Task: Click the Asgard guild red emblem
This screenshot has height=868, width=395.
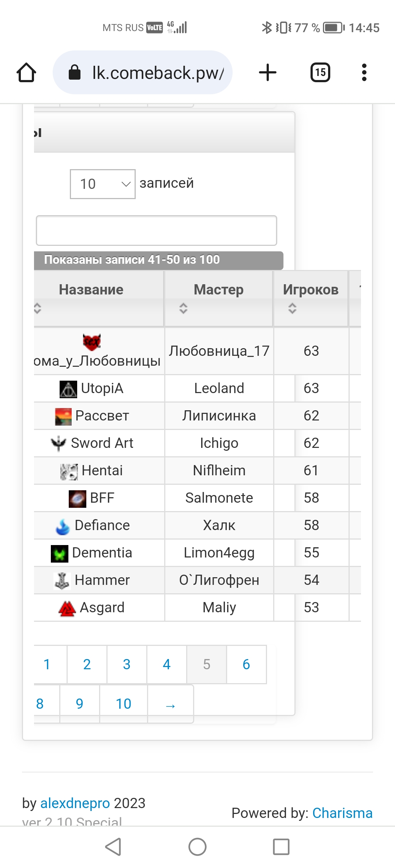Action: point(67,608)
